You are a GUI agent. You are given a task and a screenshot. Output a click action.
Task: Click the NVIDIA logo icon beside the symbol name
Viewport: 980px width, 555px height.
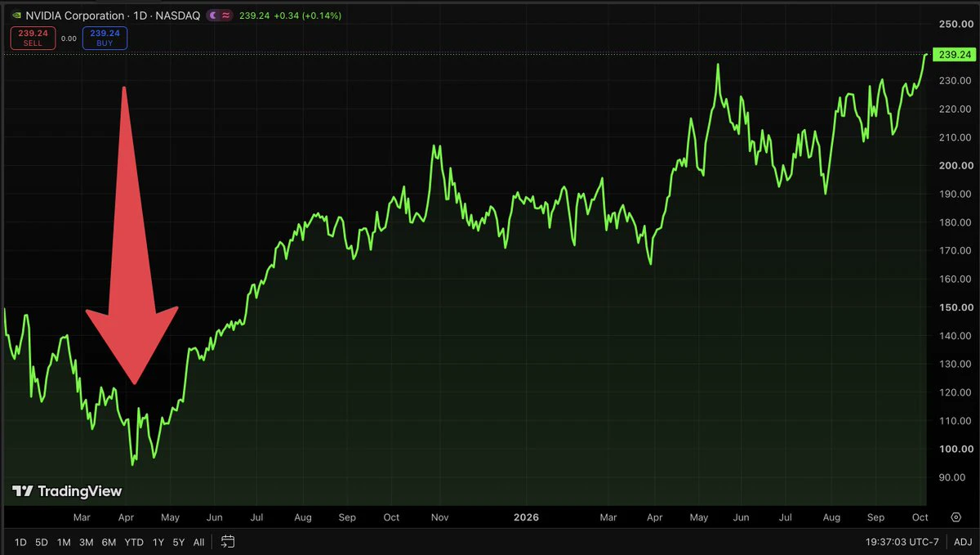(x=16, y=16)
